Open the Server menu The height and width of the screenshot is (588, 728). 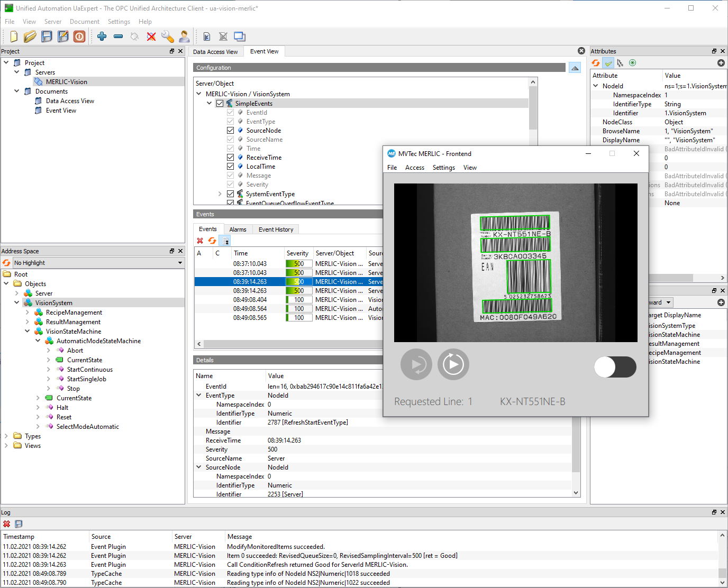point(53,22)
